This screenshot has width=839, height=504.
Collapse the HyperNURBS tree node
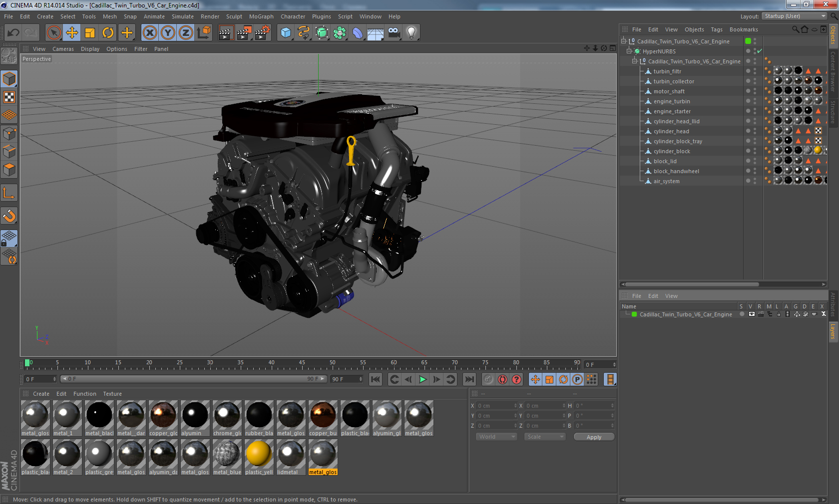pyautogui.click(x=629, y=51)
